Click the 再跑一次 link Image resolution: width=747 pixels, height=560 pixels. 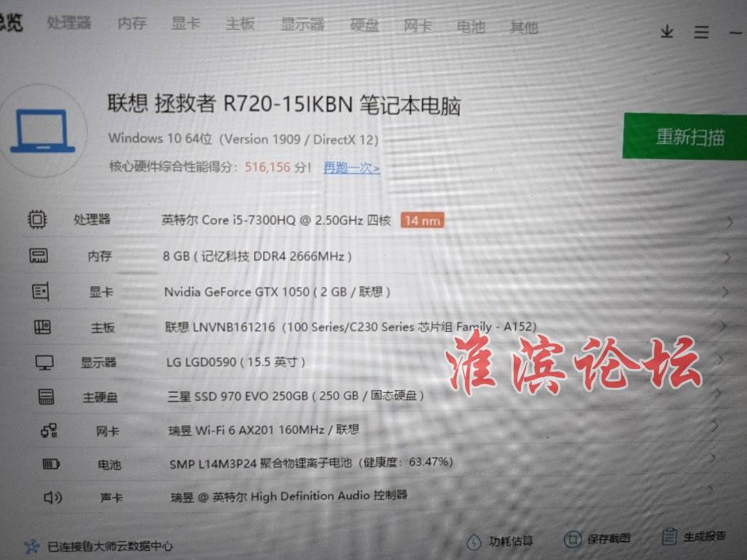352,168
